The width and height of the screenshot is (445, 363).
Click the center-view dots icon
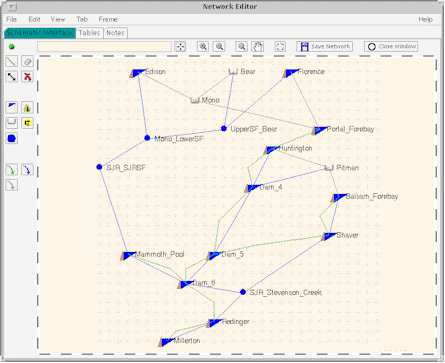click(x=180, y=47)
